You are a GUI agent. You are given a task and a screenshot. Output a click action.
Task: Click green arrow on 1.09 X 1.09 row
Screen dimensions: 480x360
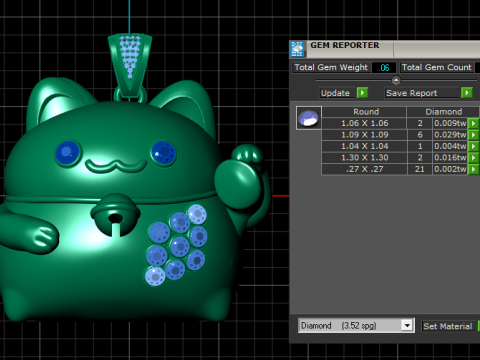[x=473, y=135]
